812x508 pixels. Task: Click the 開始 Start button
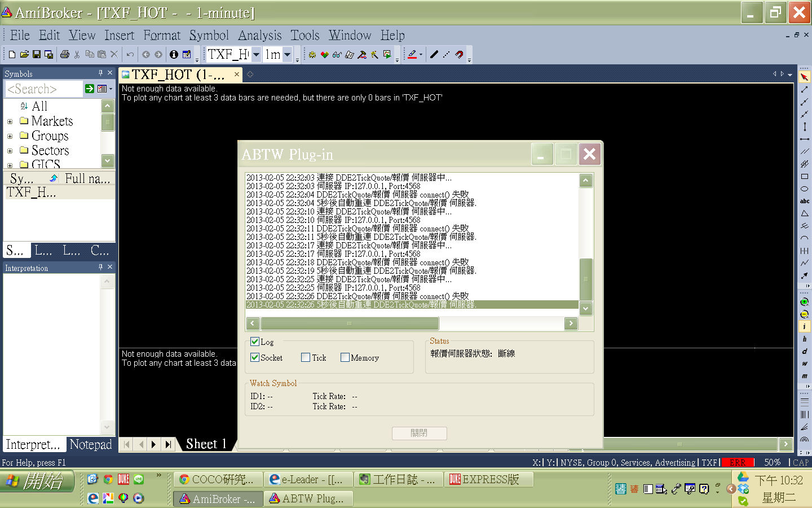point(38,481)
